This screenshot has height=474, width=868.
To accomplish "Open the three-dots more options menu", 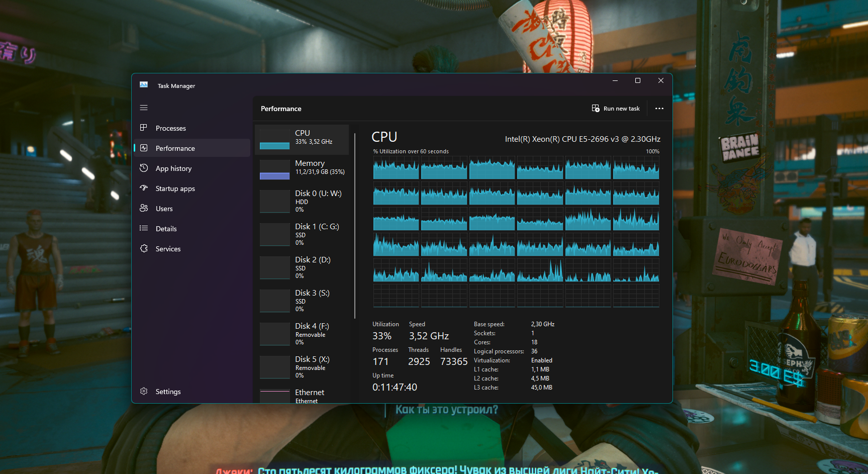I will tap(659, 109).
